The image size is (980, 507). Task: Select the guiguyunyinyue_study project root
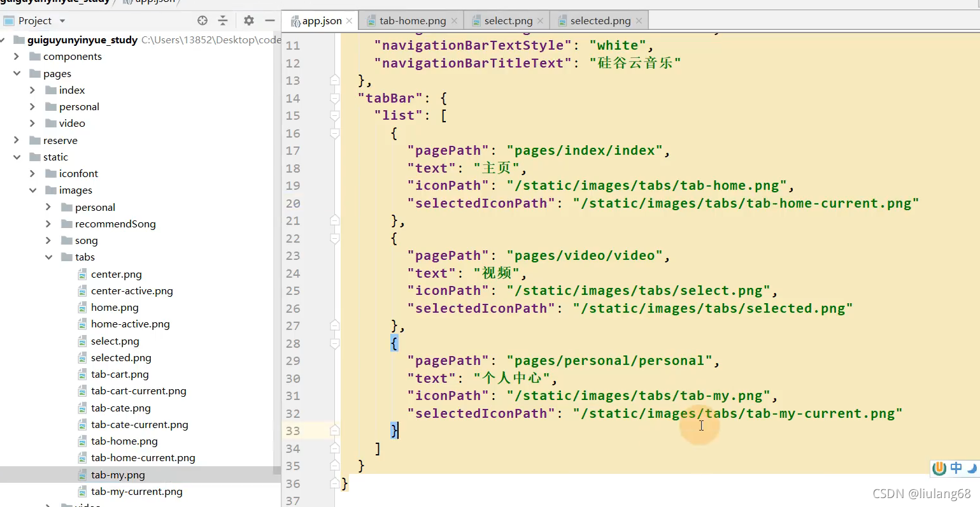82,40
